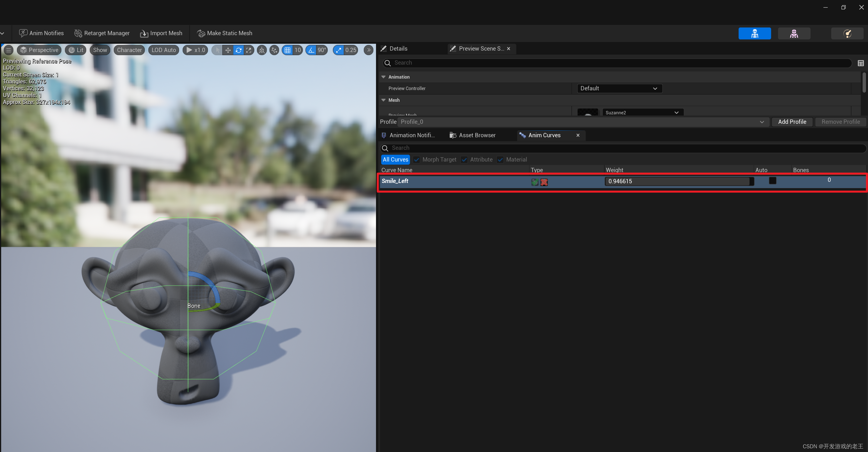This screenshot has height=452, width=868.
Task: Activate the rotate tool in viewport toolbar
Action: click(239, 50)
